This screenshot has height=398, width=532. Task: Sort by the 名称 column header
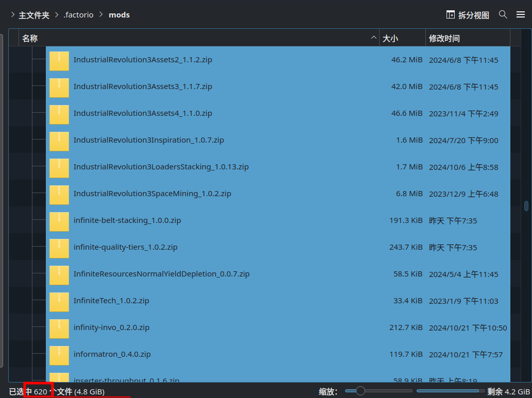[x=199, y=38]
